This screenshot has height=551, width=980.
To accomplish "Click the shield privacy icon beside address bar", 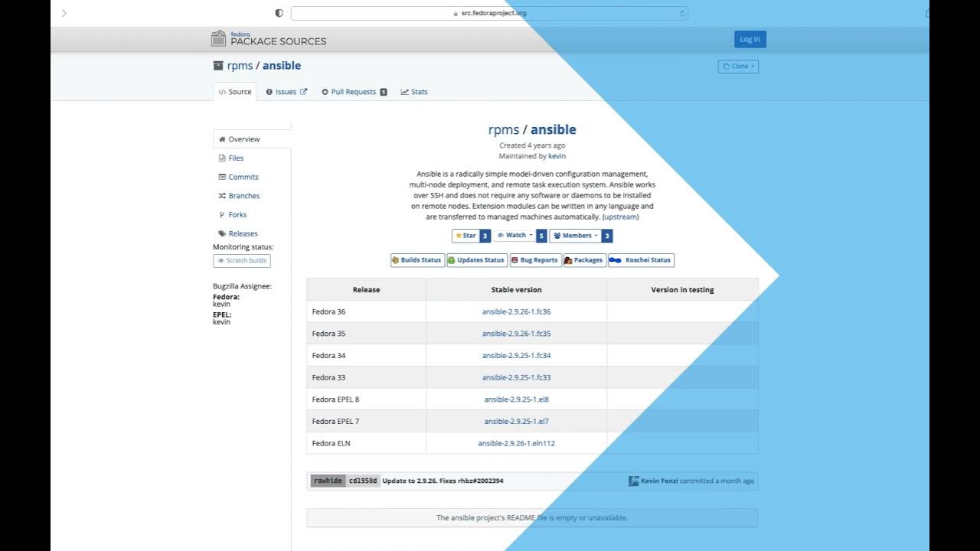I will tap(279, 13).
